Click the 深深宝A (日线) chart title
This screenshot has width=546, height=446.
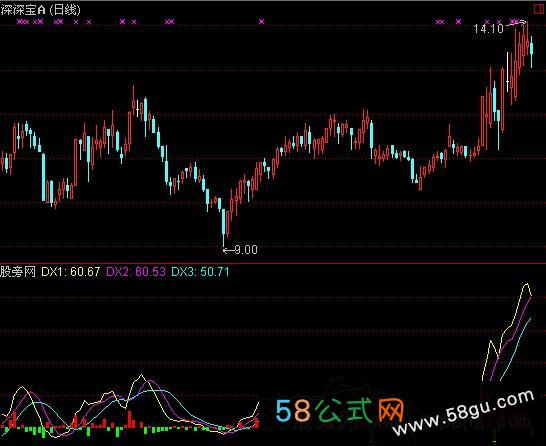[x=40, y=10]
